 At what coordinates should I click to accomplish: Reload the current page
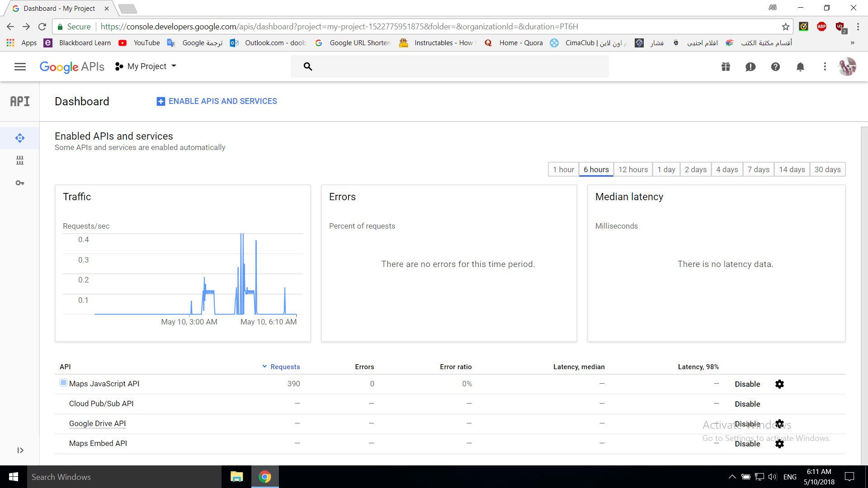[42, 27]
